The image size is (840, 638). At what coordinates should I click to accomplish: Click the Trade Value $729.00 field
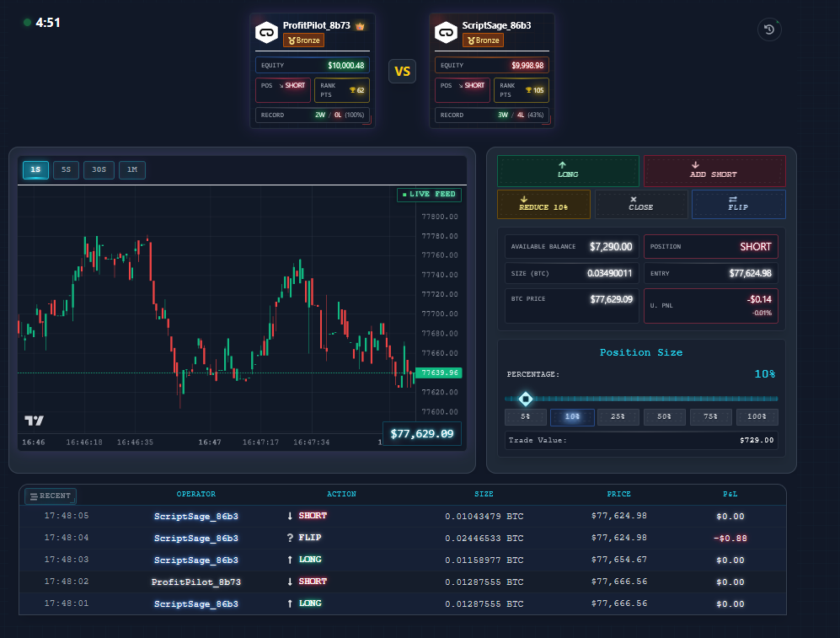[x=641, y=440]
